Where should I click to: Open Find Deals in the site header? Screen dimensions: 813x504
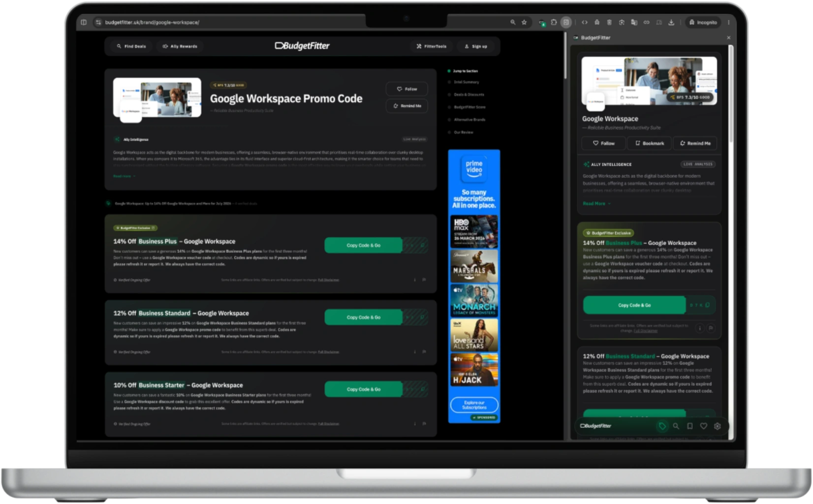coord(131,46)
